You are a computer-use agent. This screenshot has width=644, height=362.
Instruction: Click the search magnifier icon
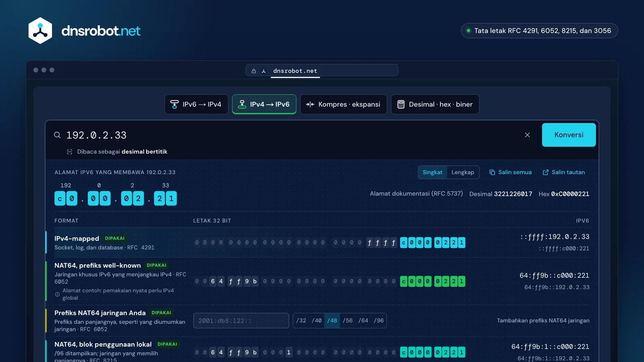point(58,135)
